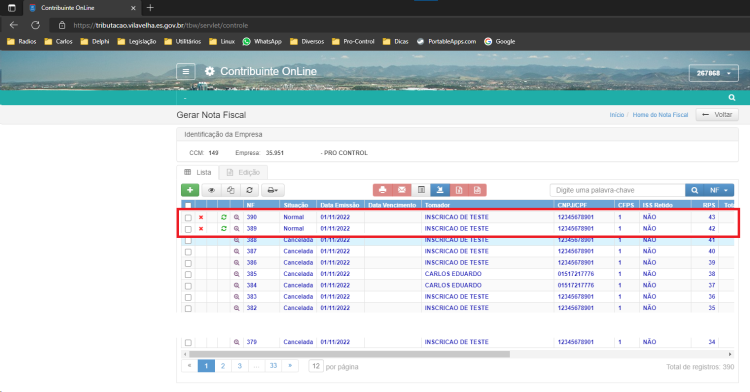The height and width of the screenshot is (392, 750).
Task: Check the checkbox for NF 386 row
Action: click(188, 263)
